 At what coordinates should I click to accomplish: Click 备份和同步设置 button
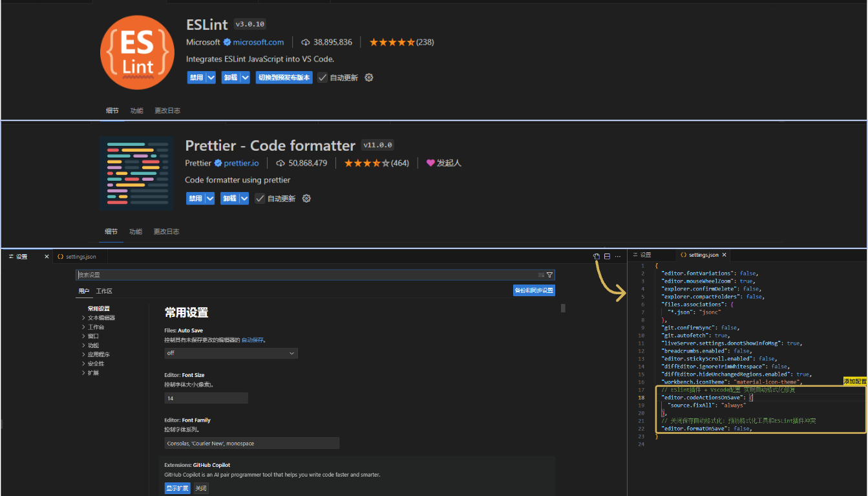534,290
